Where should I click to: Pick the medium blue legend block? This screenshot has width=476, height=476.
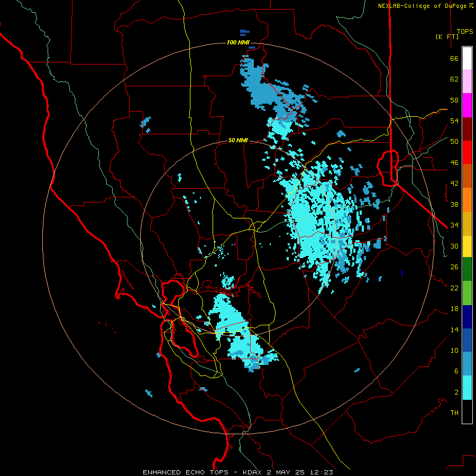467,340
